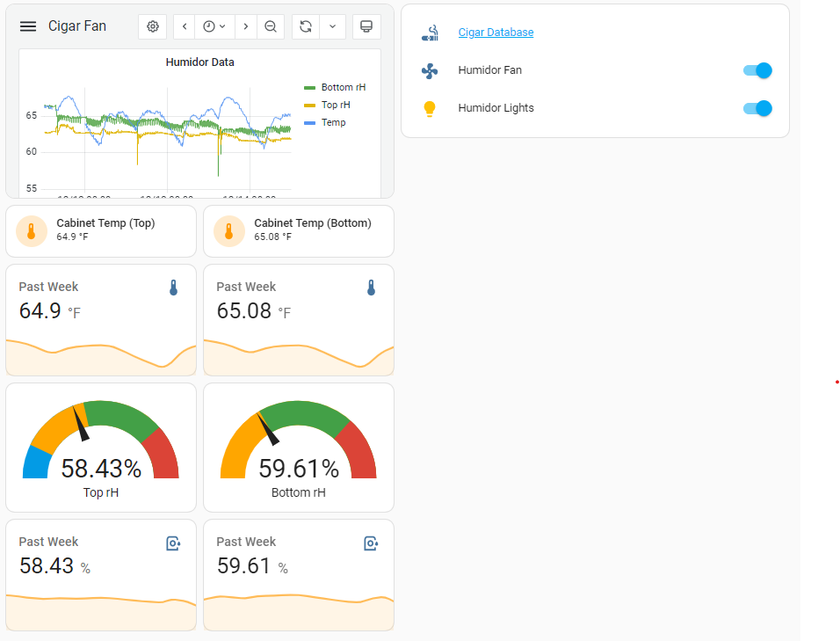Click the Humidor Lights bulb icon
Screen dimensions: 840x641
pos(430,109)
